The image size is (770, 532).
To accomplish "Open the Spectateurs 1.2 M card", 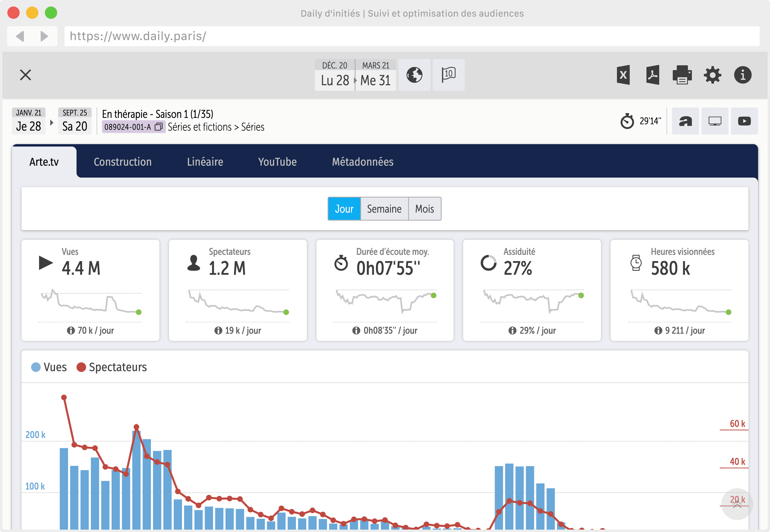I will [238, 290].
